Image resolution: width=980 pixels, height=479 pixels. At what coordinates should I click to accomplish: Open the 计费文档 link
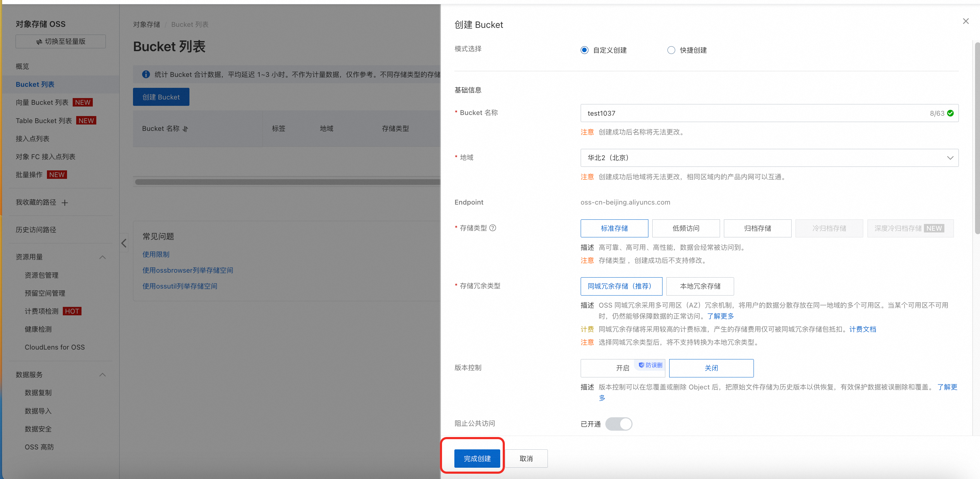[863, 329]
